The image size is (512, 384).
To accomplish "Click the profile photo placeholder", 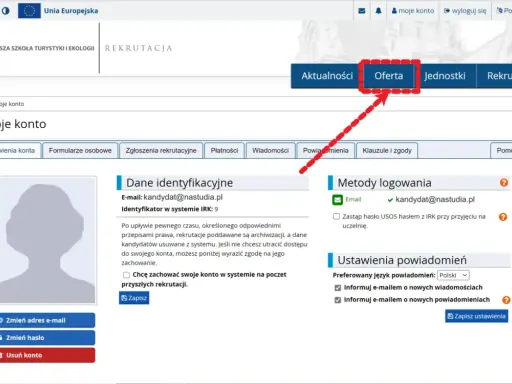I will 47,241.
